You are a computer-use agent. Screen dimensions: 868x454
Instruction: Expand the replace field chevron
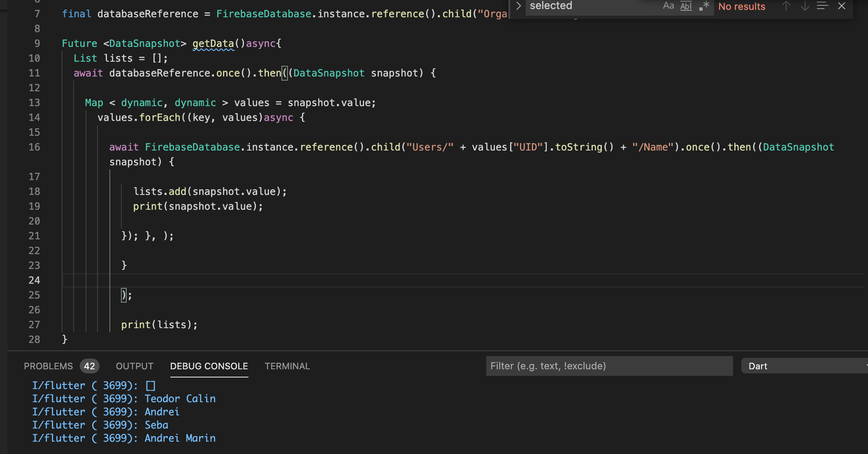(x=518, y=6)
